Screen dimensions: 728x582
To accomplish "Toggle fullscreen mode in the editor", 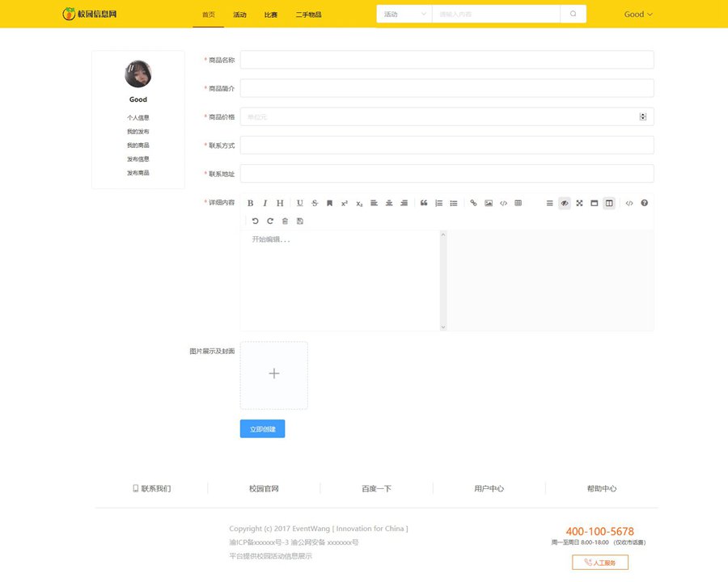I will (x=579, y=203).
